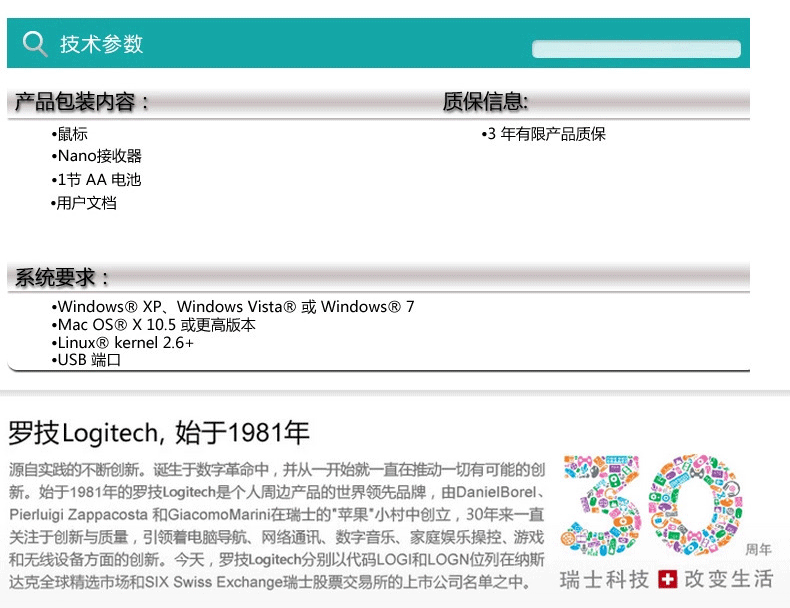The width and height of the screenshot is (790, 608).
Task: Click the 瑞士科技 slogan text
Action: 605,579
